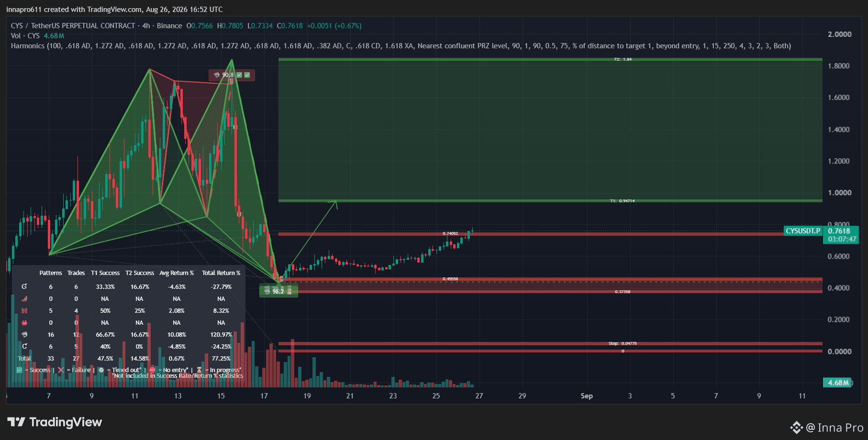
Task: Click the 2.0000 price axis label
Action: point(840,34)
